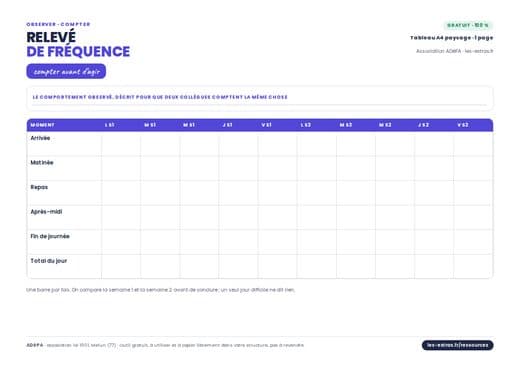Open the "Association ADMFA · les-extras.fr" link
The height and width of the screenshot is (368, 520).
pos(454,51)
